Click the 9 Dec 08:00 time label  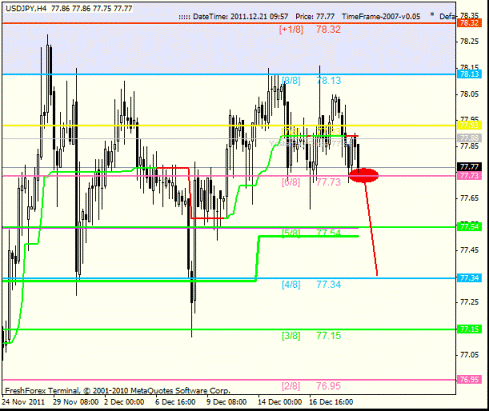tap(227, 402)
